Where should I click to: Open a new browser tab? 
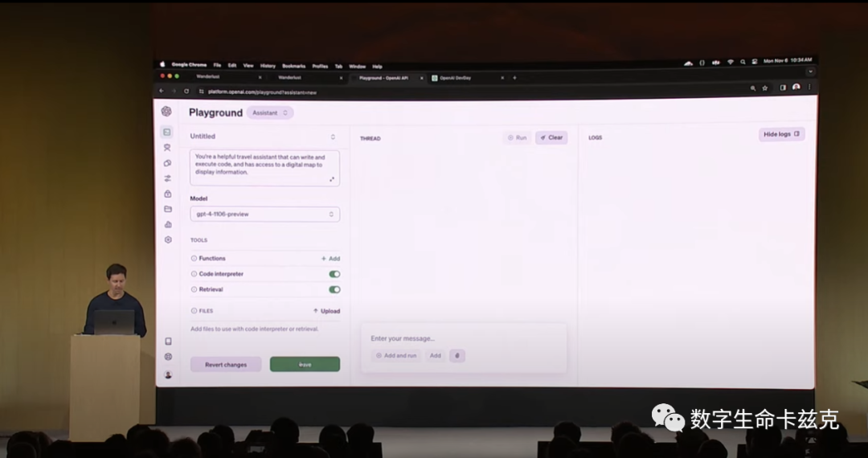[514, 78]
